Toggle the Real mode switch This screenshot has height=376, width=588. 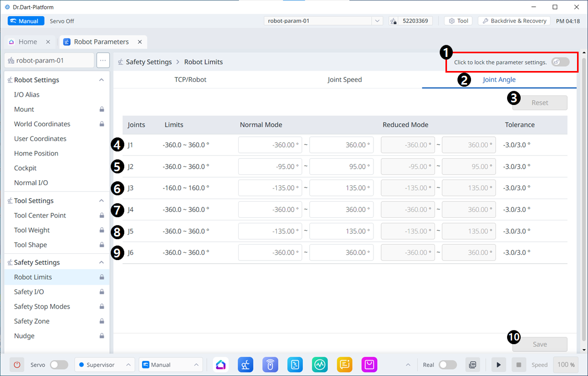pyautogui.click(x=448, y=365)
